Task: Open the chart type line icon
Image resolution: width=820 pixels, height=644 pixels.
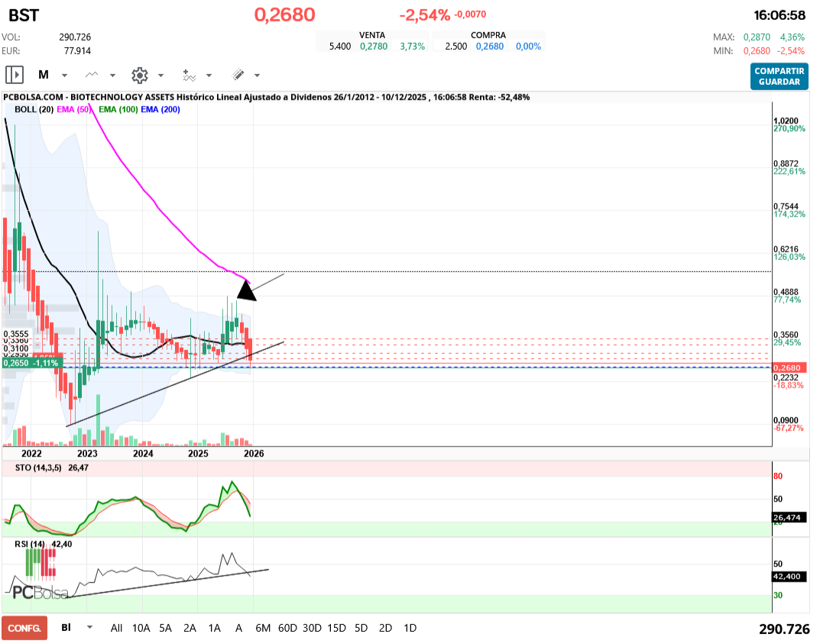Action: [x=92, y=75]
